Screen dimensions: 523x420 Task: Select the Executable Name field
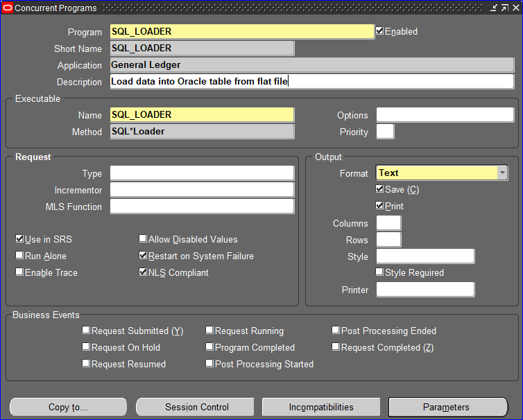pyautogui.click(x=202, y=115)
